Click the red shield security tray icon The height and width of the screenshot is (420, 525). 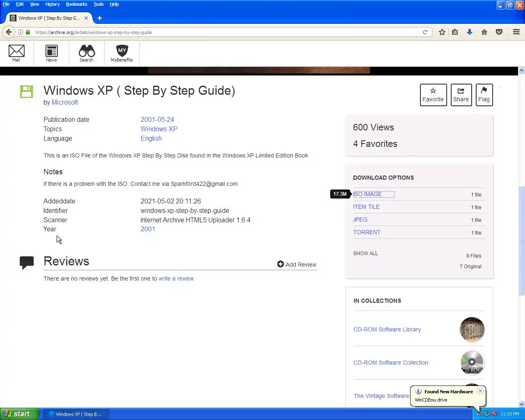495,414
